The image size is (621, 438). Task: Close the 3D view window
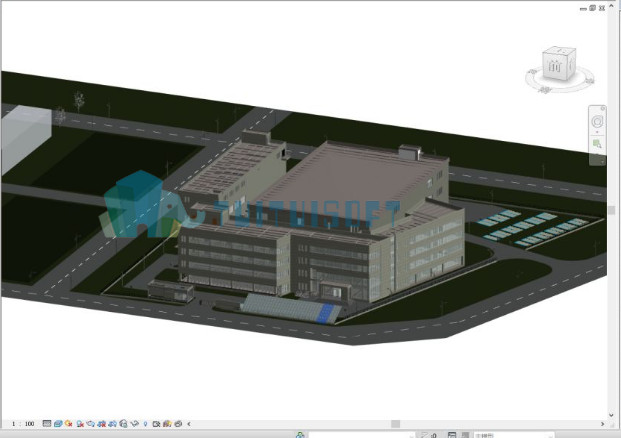click(x=602, y=8)
